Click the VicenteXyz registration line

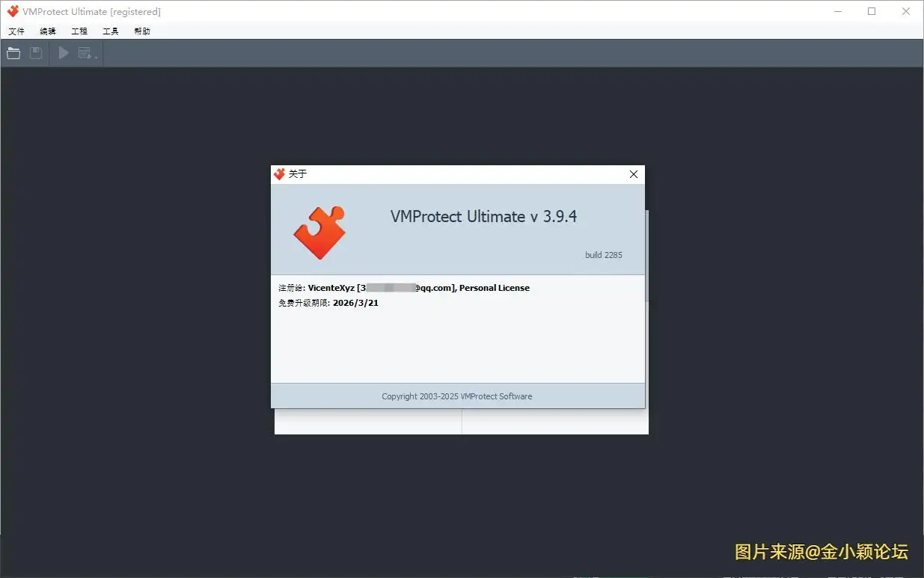pos(404,288)
